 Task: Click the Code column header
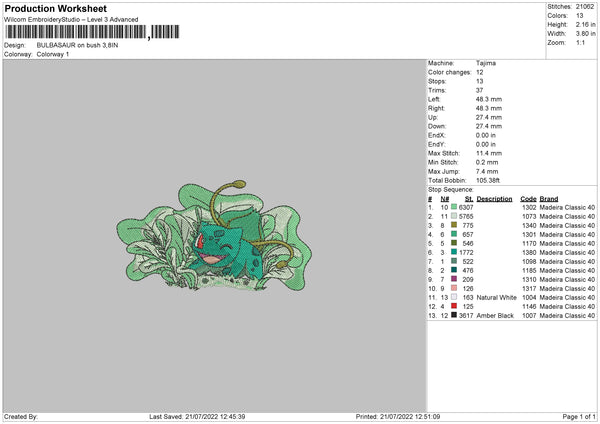528,198
